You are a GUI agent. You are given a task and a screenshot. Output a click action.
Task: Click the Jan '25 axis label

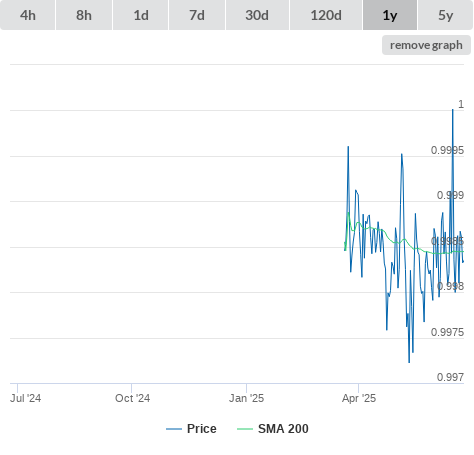point(246,398)
